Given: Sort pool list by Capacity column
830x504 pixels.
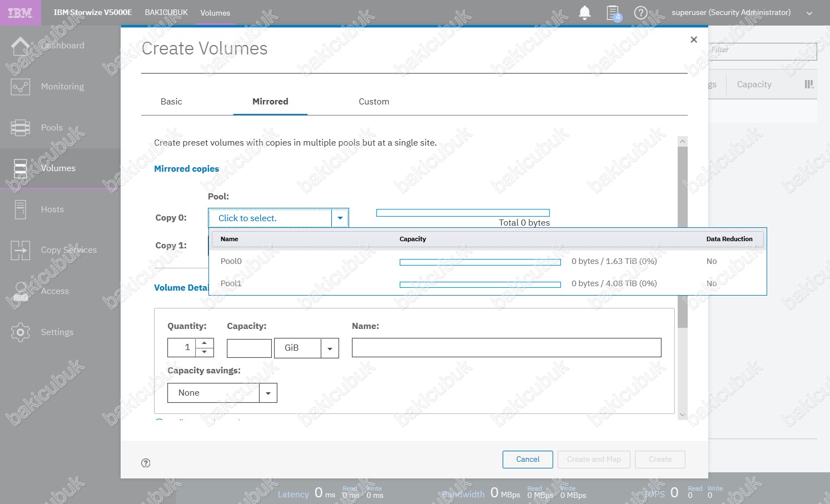Looking at the screenshot, I should tap(412, 239).
